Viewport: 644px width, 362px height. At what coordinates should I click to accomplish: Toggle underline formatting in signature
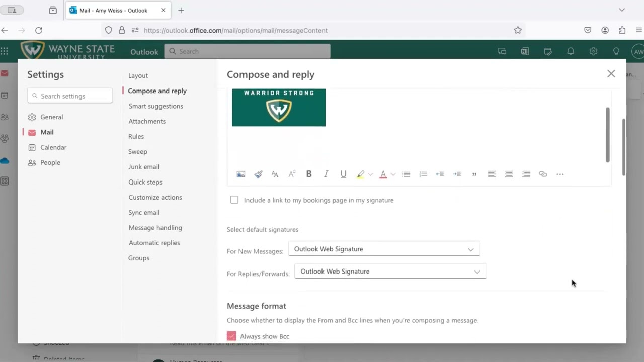tap(343, 174)
